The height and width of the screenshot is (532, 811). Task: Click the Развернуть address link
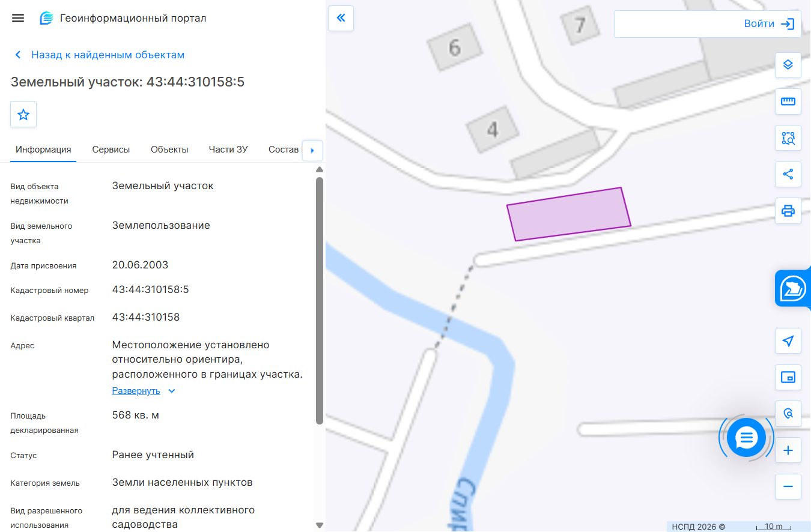coord(136,391)
